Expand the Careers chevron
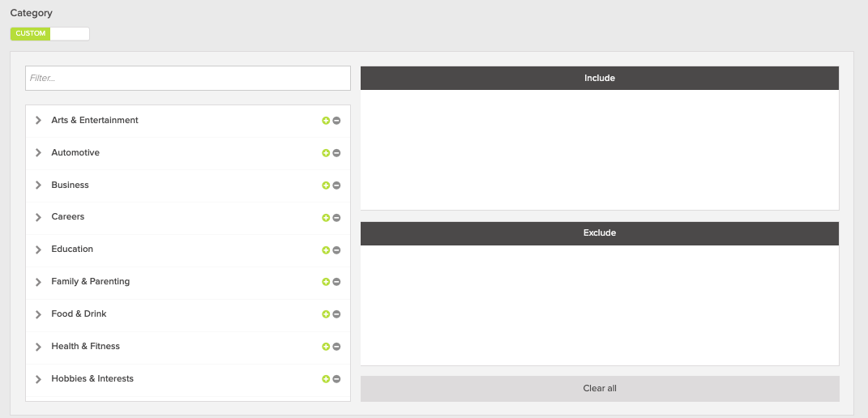868x418 pixels. [38, 217]
